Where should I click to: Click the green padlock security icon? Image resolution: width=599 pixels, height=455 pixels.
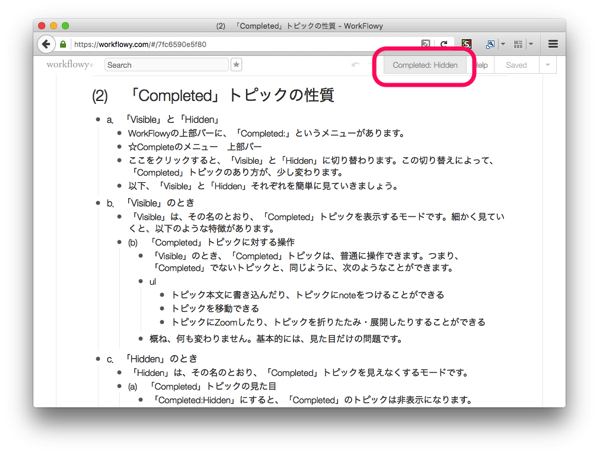63,44
